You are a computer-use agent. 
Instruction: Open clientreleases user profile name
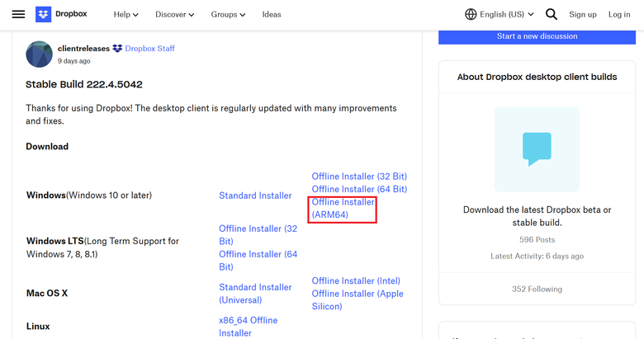point(83,49)
